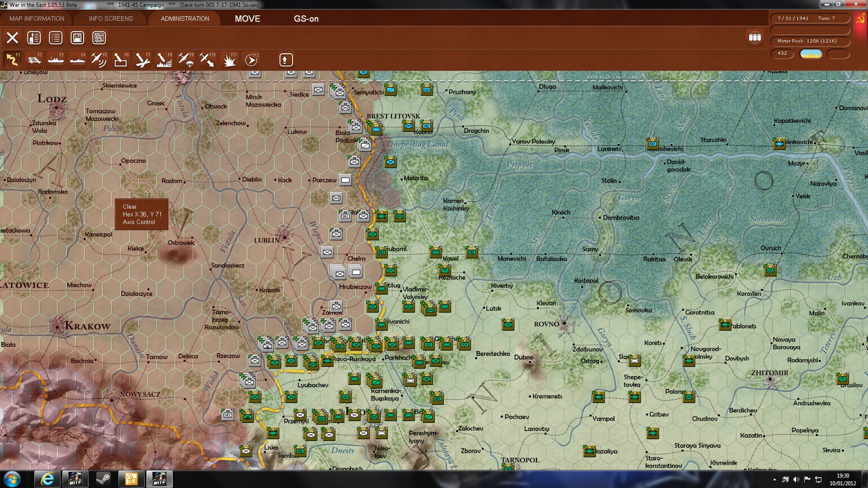Select the F9 air transport parachute mode
Screen dimensions: 868x488
[x=186, y=60]
